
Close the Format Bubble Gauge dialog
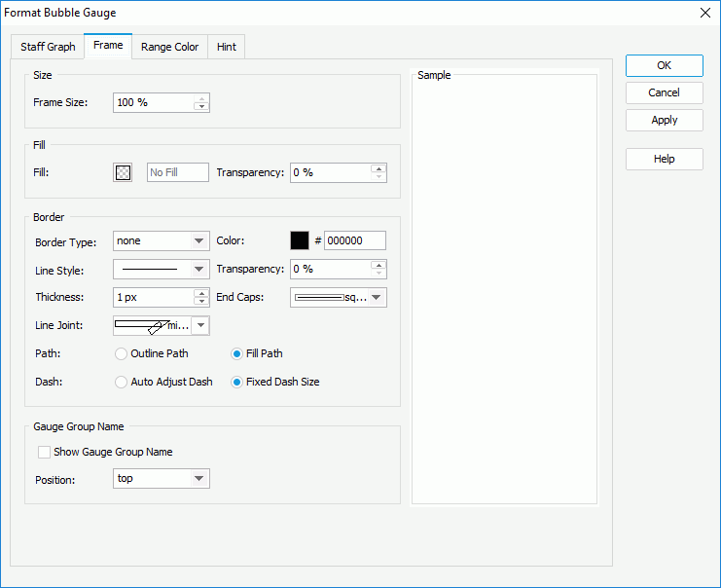pos(705,13)
